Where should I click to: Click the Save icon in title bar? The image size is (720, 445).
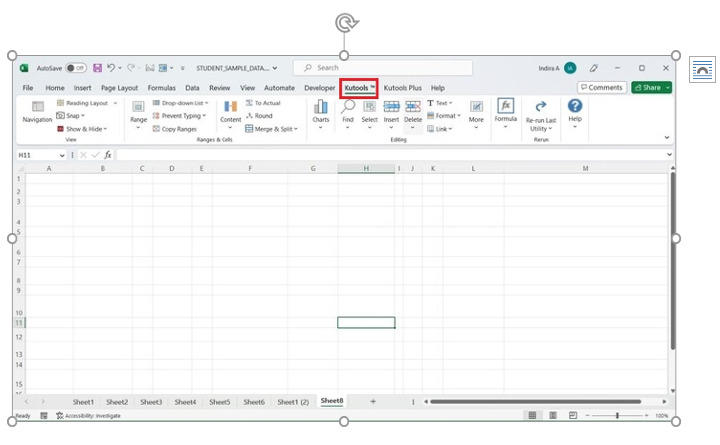coord(97,68)
